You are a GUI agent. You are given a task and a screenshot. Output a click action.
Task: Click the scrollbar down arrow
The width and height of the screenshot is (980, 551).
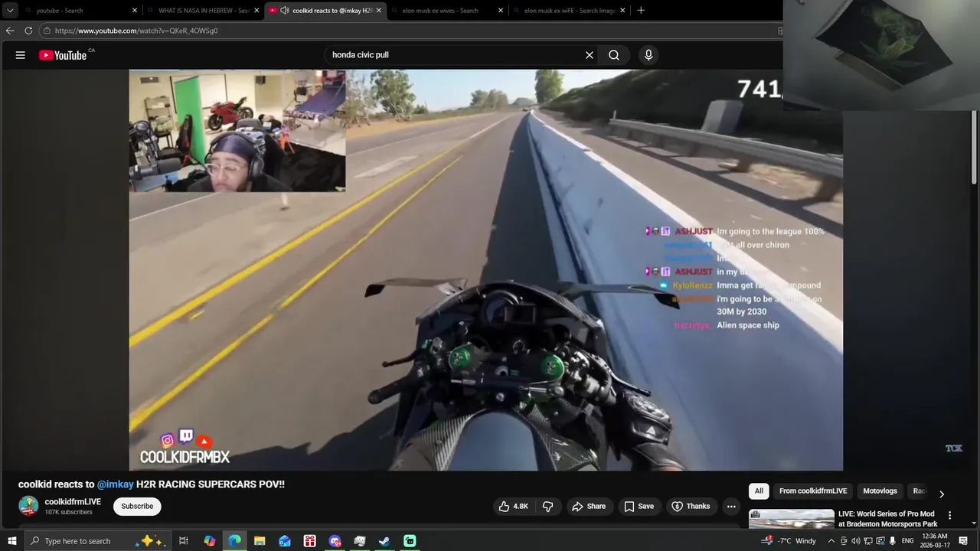point(974,523)
